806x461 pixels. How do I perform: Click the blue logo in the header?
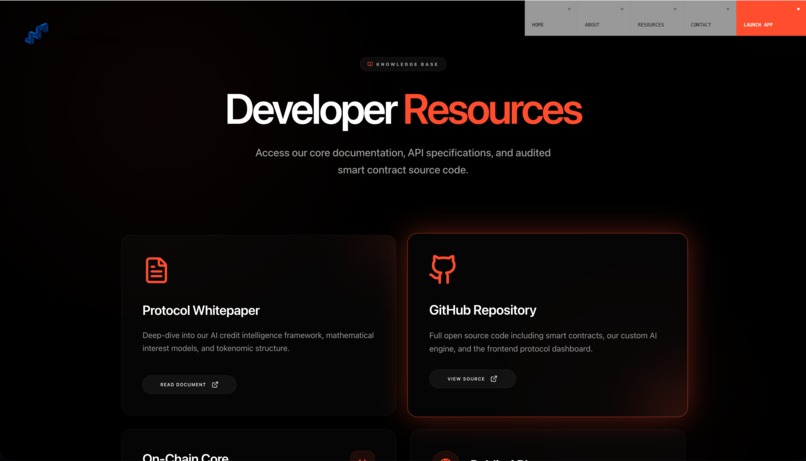tap(36, 33)
